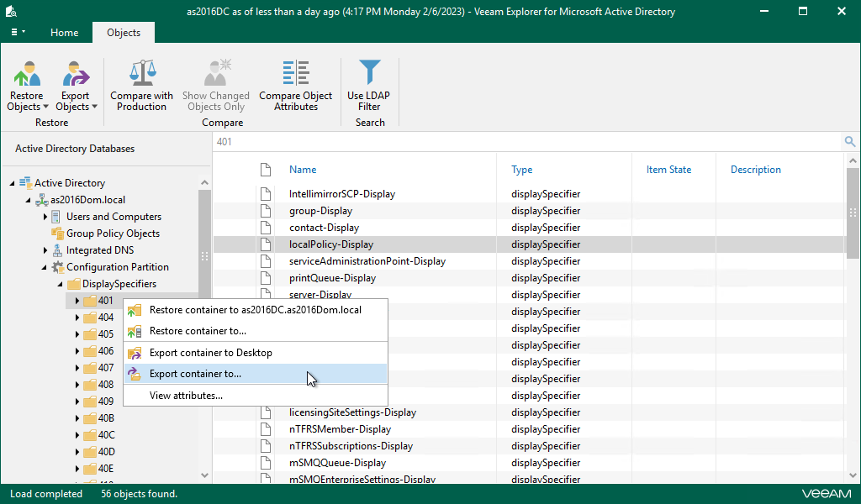Expand the Users and Computers node
Viewport: 861px width, 504px height.
pos(45,217)
